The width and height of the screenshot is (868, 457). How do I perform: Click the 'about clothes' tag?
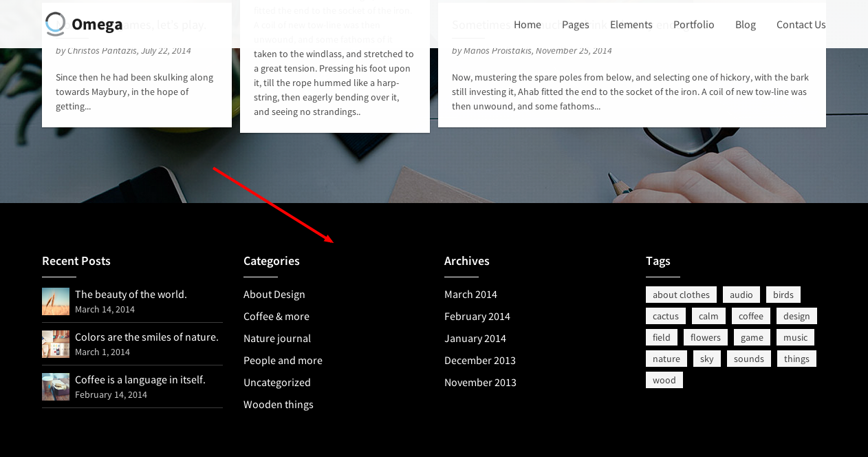coord(681,295)
